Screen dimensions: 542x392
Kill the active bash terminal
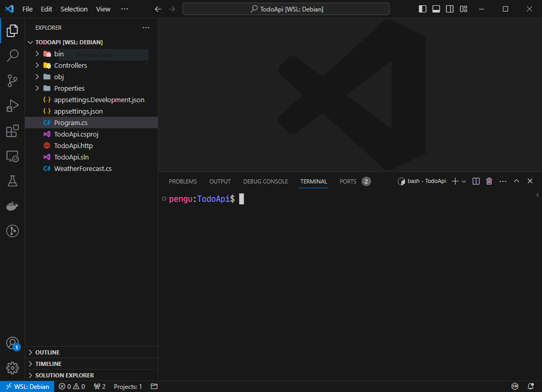pyautogui.click(x=489, y=181)
